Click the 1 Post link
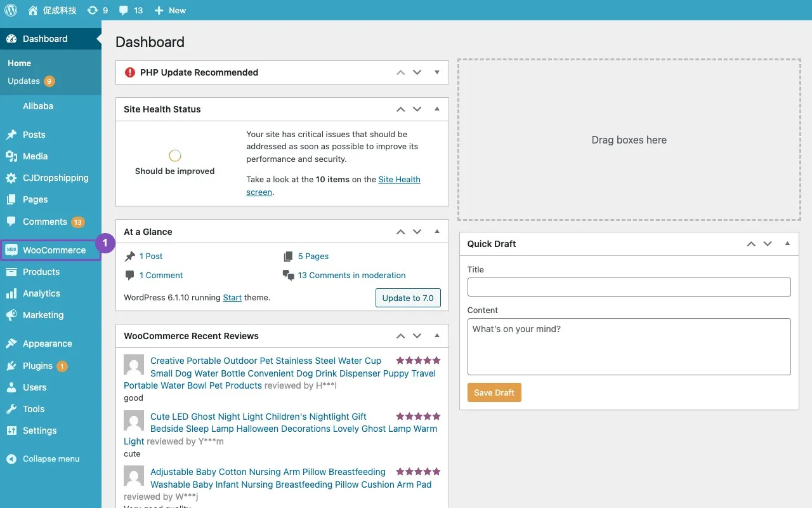The image size is (812, 508). click(151, 257)
